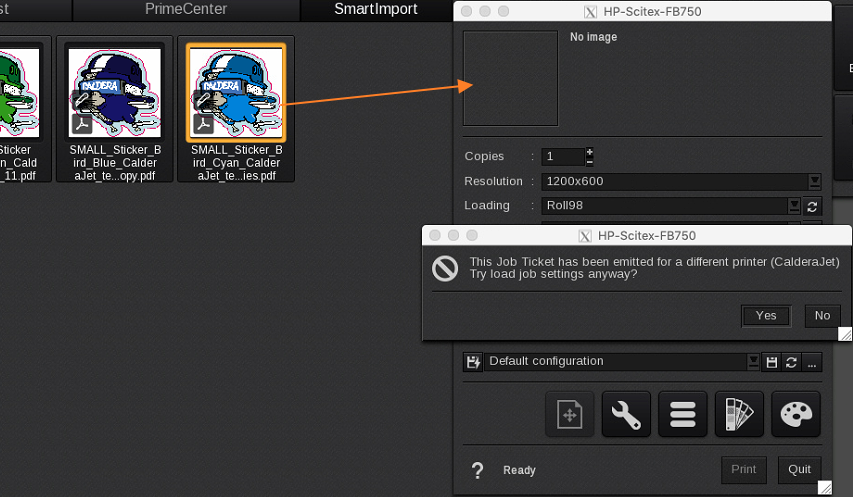Refresh the Loading media list
The height and width of the screenshot is (497, 853).
[813, 206]
